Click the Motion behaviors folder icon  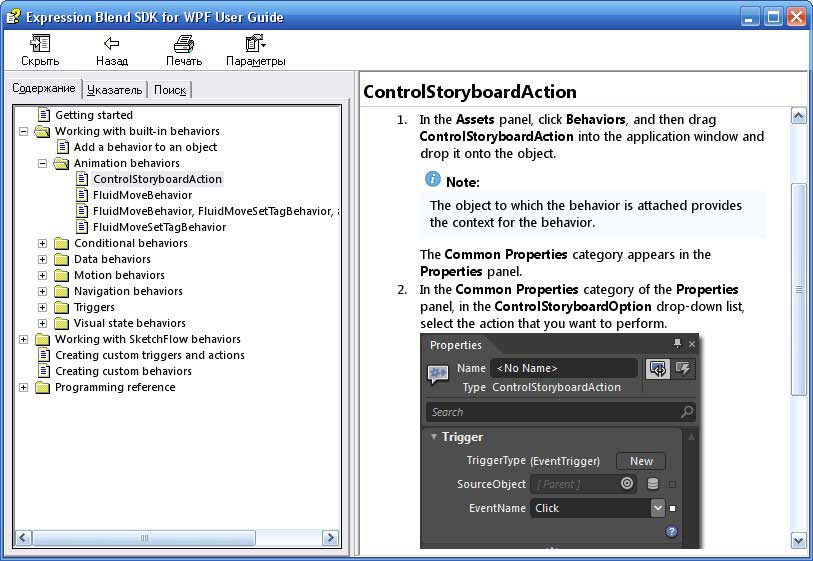point(62,275)
